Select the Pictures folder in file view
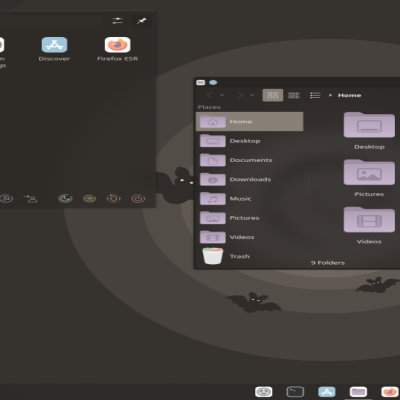400x400 pixels. [x=369, y=178]
